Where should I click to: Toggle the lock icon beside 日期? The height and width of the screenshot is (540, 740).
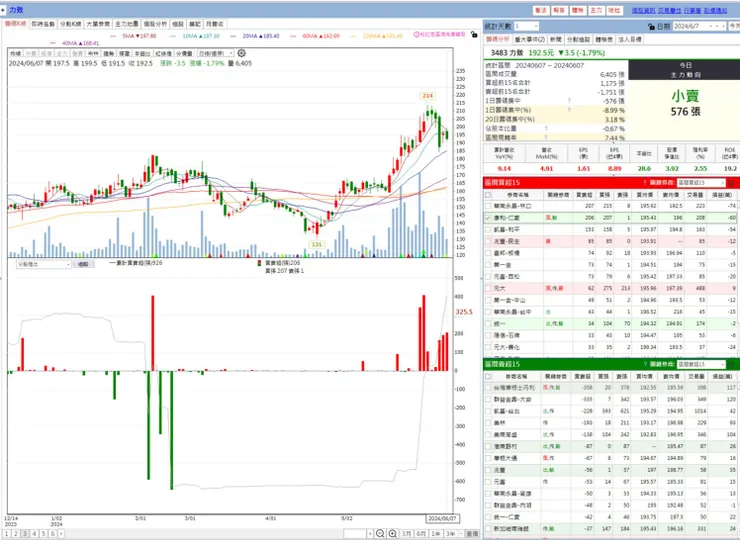click(x=651, y=26)
